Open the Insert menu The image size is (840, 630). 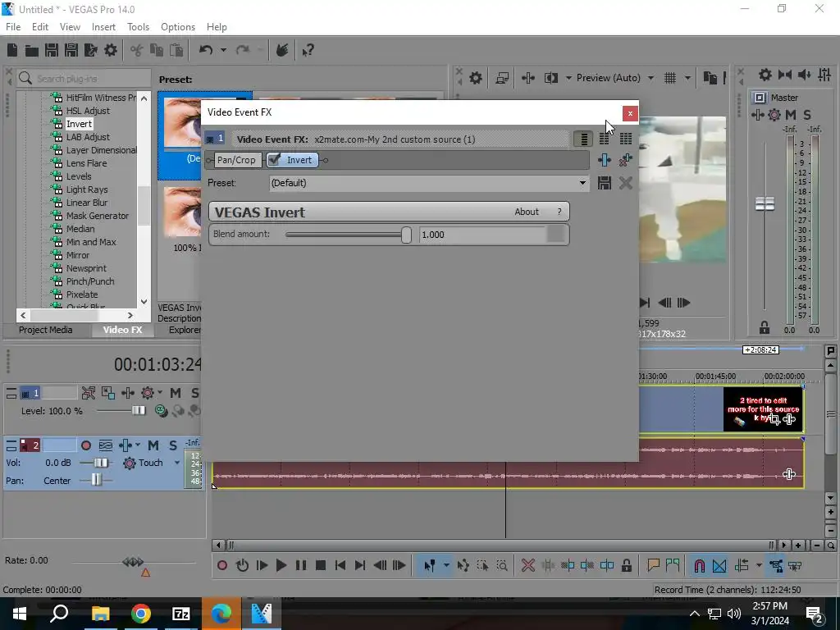click(x=103, y=27)
